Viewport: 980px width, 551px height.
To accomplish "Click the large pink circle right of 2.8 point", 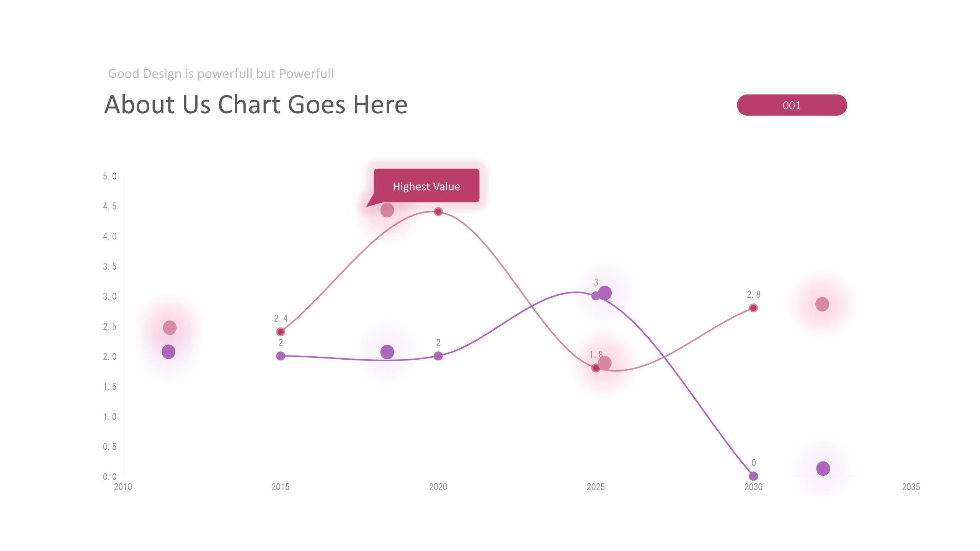I will pos(822,305).
